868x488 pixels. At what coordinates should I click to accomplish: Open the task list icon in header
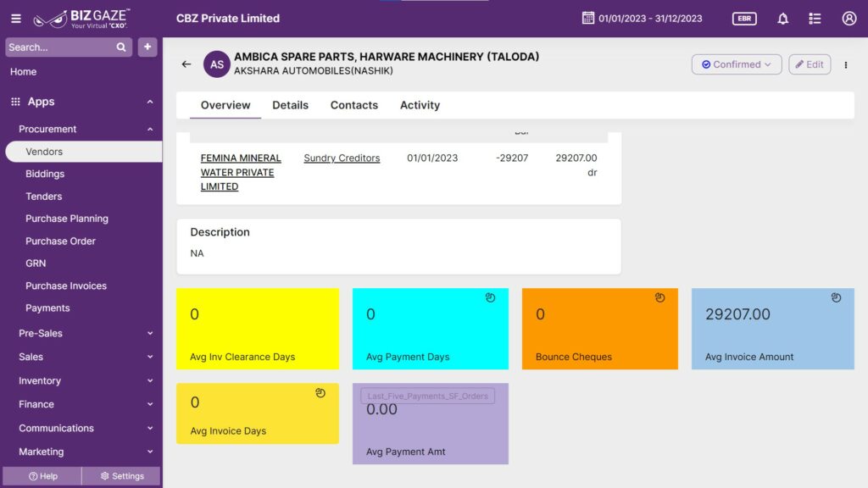pos(815,19)
